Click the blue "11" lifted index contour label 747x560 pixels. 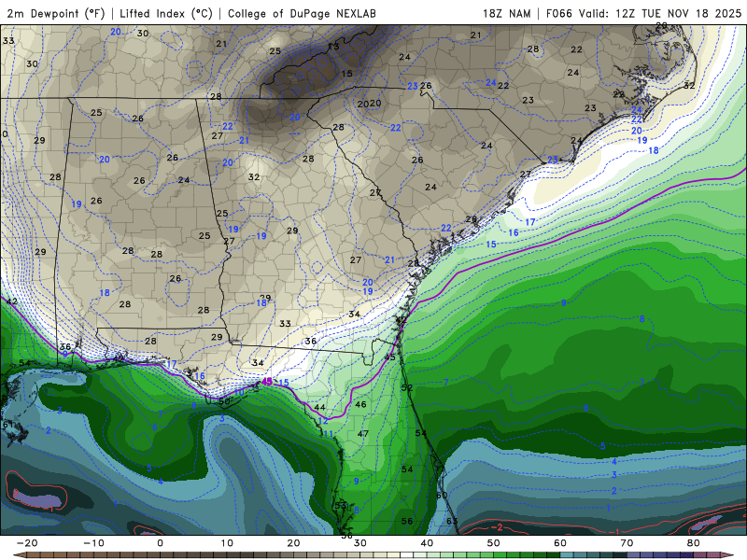tap(329, 434)
